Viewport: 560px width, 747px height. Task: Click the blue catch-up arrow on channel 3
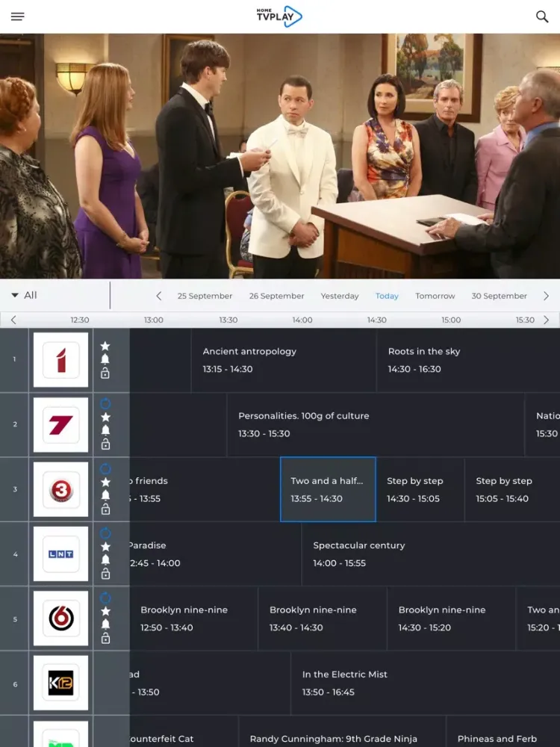[x=105, y=469]
